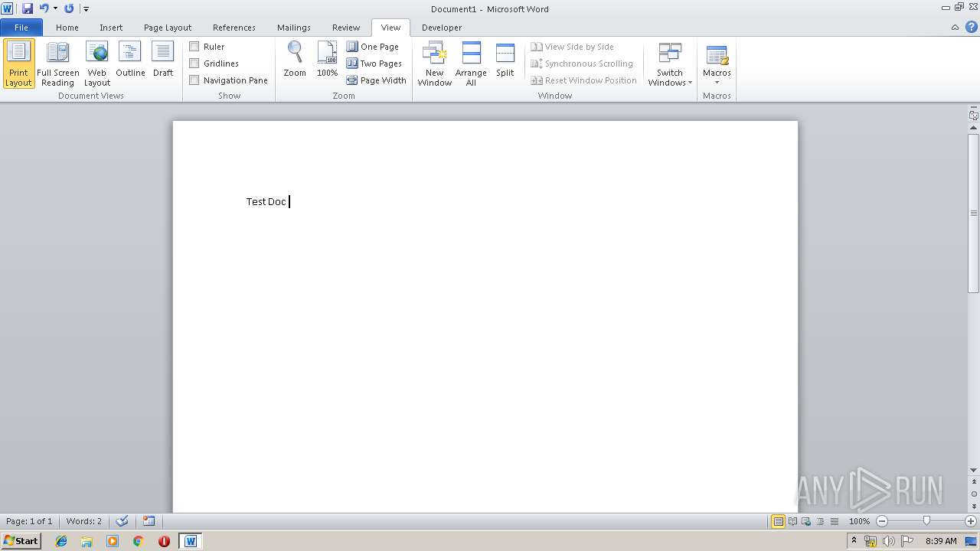Choose One Page zoom option
This screenshot has width=980, height=551.
coord(373,47)
